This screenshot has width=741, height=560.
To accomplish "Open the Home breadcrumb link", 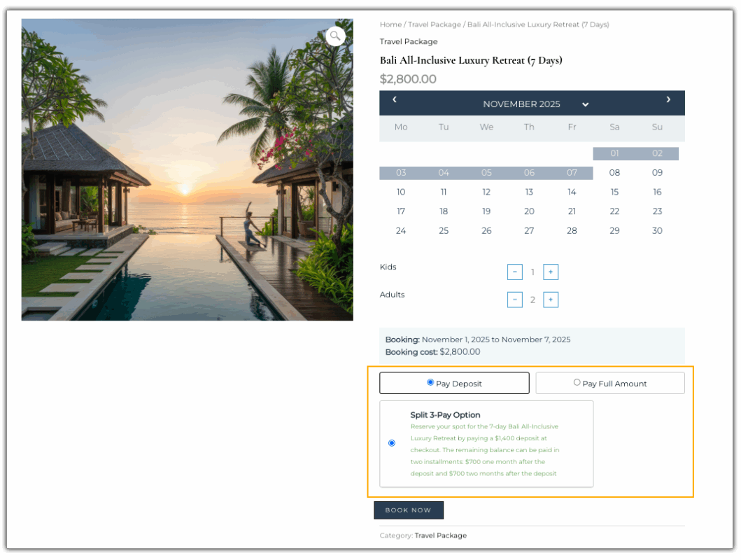I will click(390, 24).
